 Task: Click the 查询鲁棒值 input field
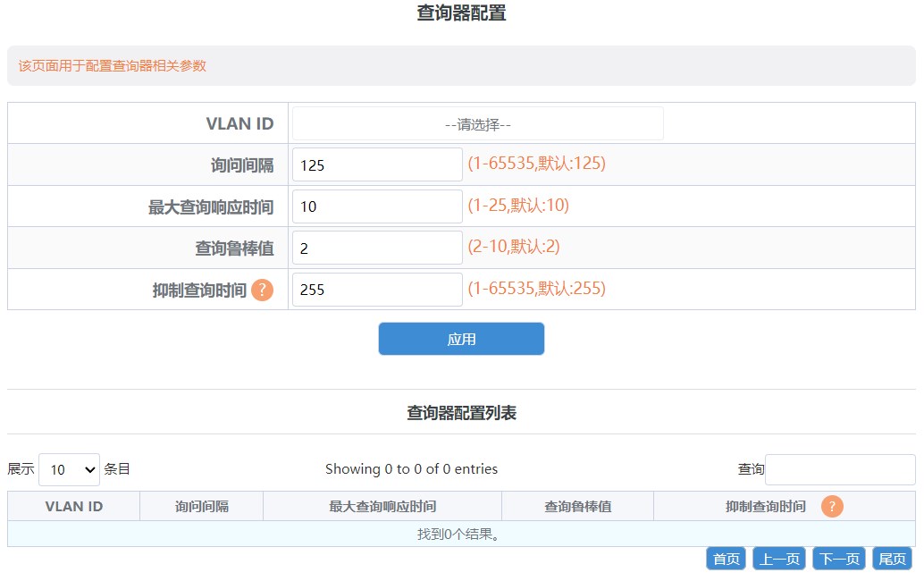377,248
